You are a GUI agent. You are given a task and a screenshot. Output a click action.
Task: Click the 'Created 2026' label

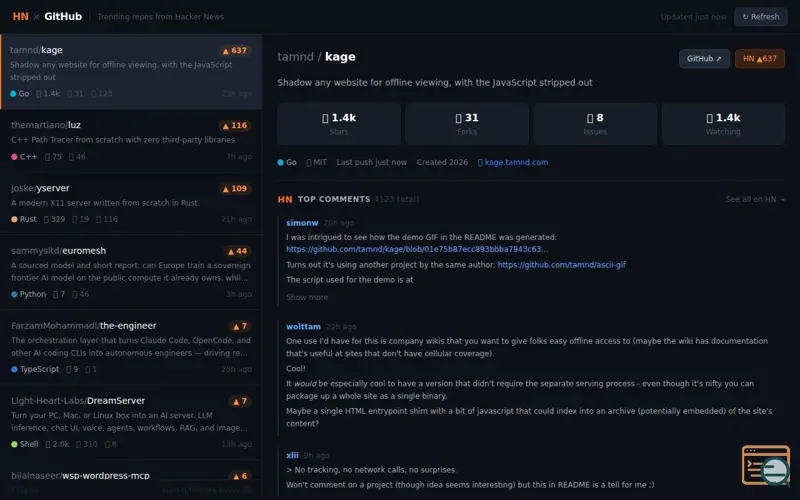(442, 162)
